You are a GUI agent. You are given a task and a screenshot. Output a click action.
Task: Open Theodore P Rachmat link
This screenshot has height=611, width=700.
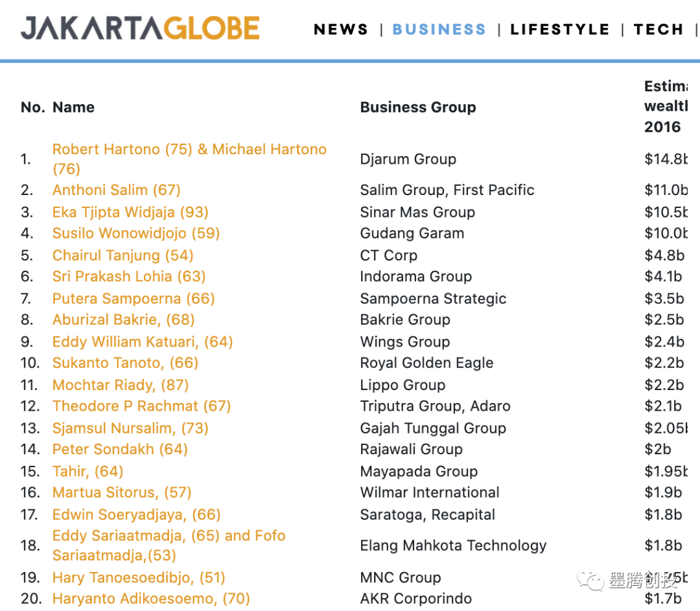point(142,406)
